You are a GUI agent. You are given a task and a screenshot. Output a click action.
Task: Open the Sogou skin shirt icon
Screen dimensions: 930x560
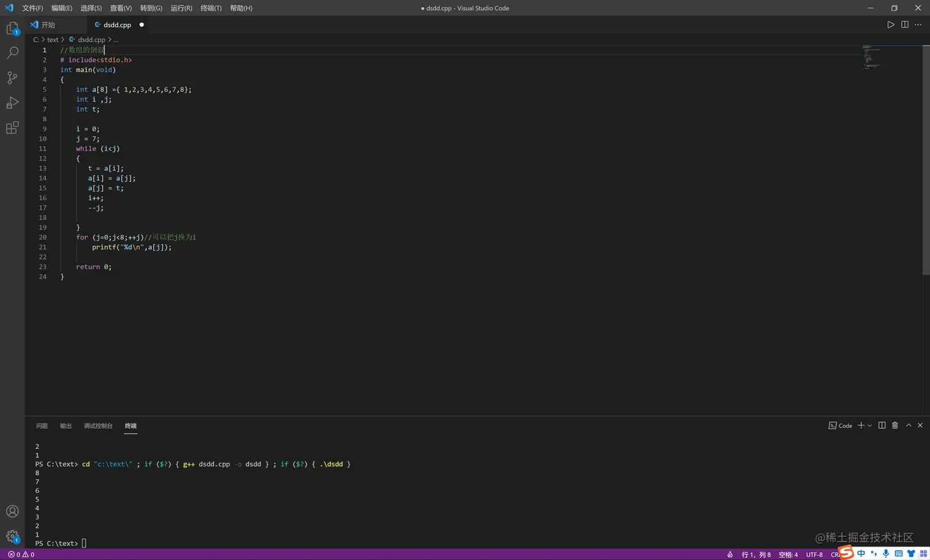[911, 554]
